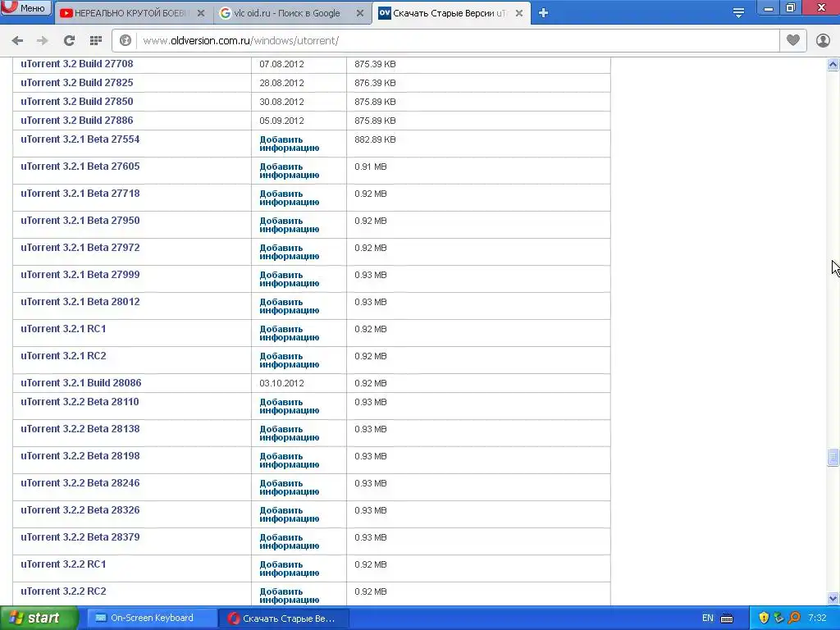Click Добавить информацию for uTorrent 3.2.1 RC1
The width and height of the screenshot is (840, 630).
click(x=290, y=333)
